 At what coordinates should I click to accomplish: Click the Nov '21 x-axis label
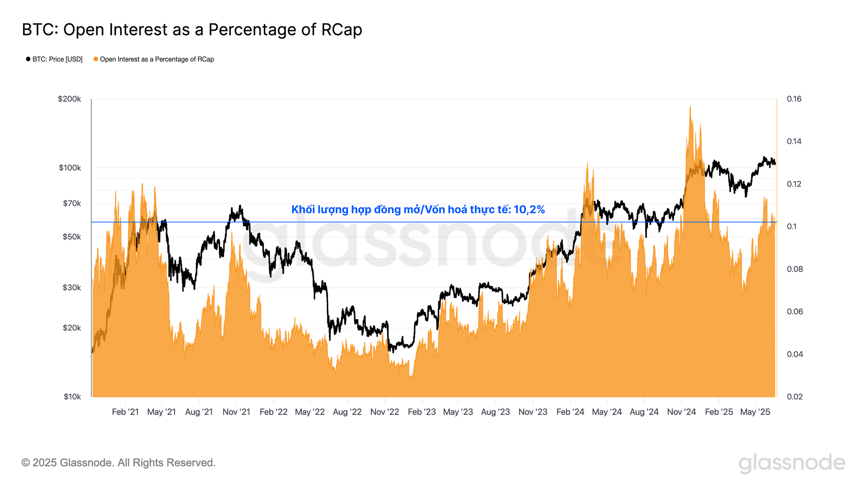[236, 412]
